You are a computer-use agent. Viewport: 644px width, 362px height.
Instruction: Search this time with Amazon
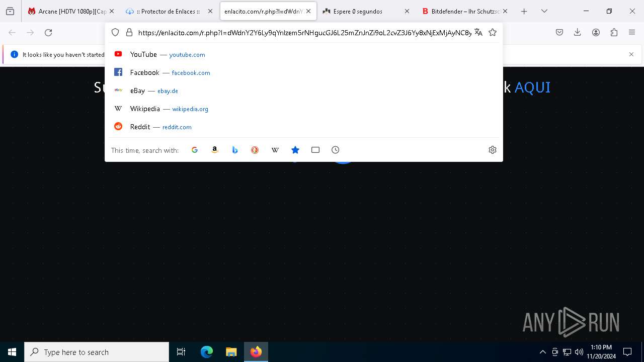pyautogui.click(x=215, y=150)
